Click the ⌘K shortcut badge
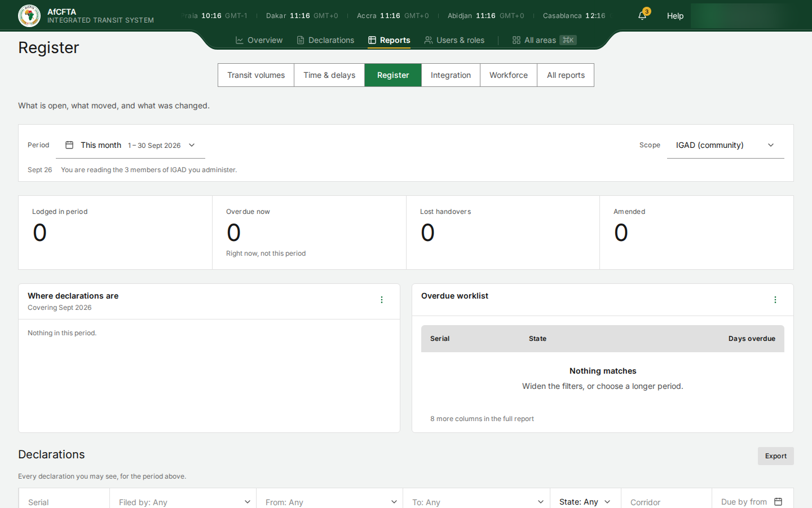812x508 pixels. [x=568, y=40]
